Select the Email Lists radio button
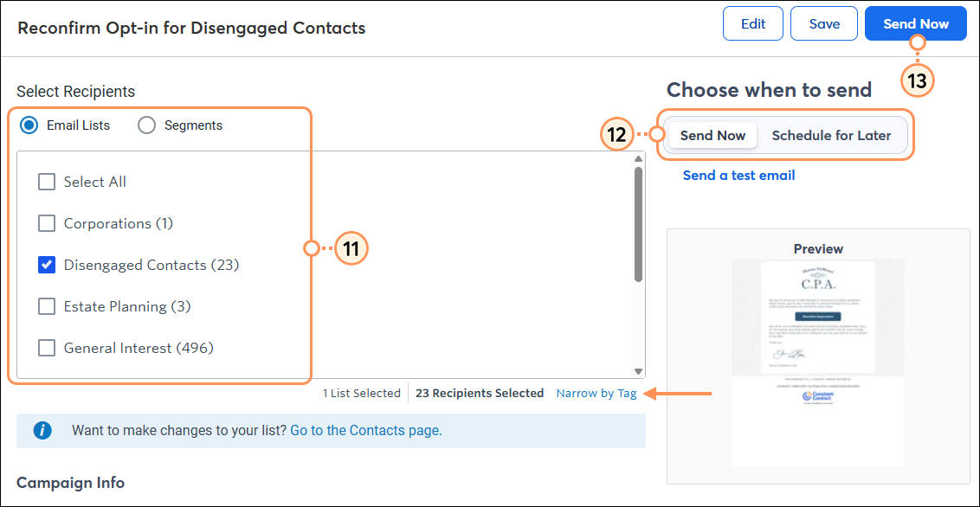 pos(29,125)
